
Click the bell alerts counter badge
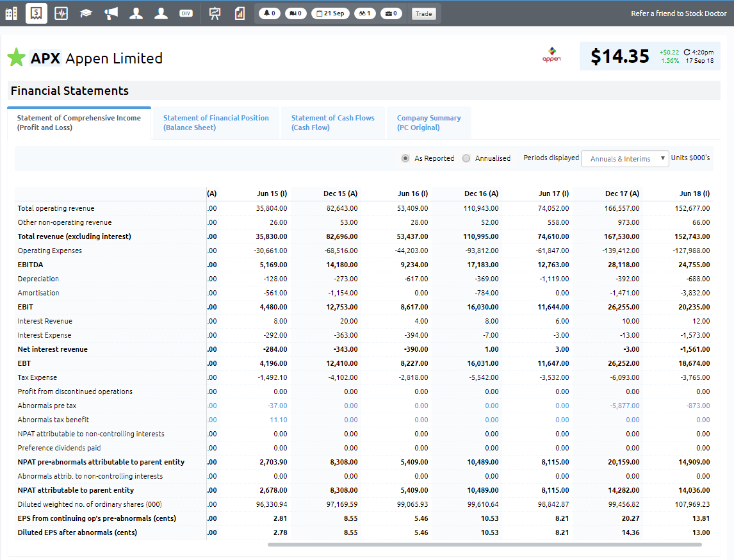(x=270, y=13)
